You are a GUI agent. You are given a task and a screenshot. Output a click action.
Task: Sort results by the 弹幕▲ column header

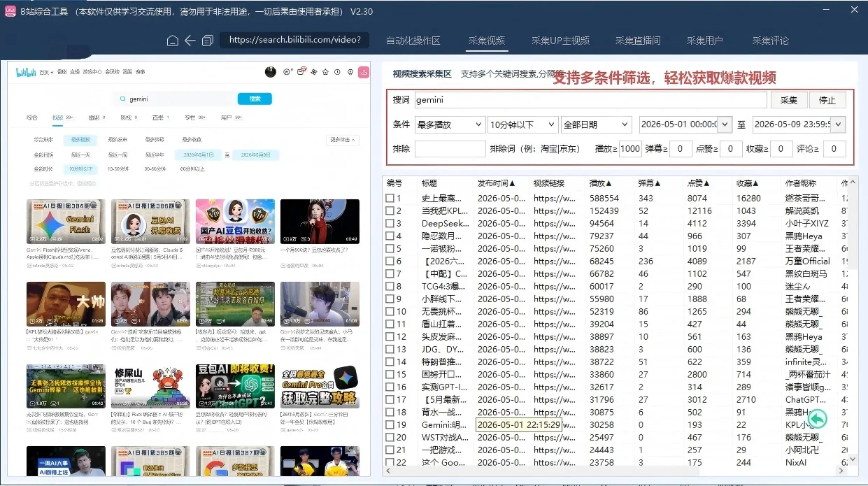point(650,183)
